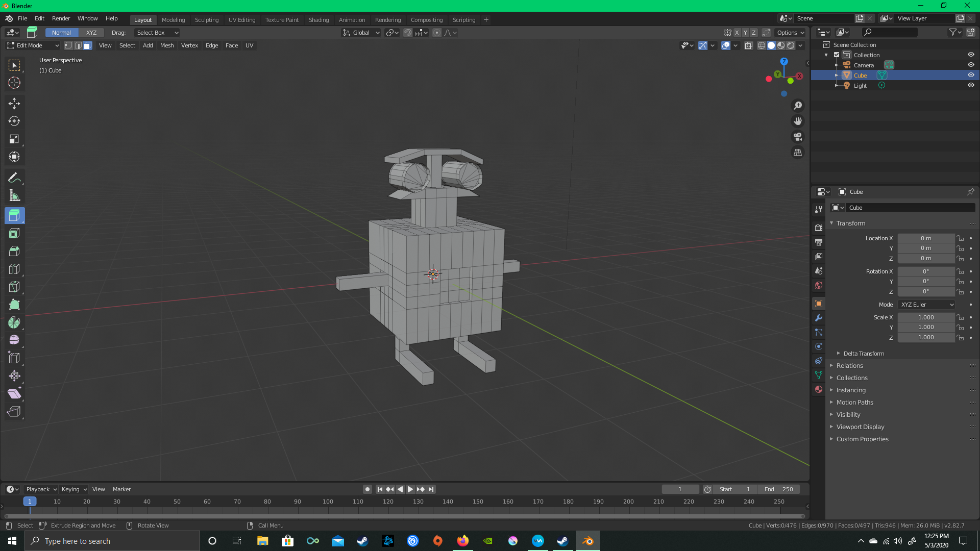The height and width of the screenshot is (551, 980).
Task: Select the Rotate tool
Action: coord(14,121)
